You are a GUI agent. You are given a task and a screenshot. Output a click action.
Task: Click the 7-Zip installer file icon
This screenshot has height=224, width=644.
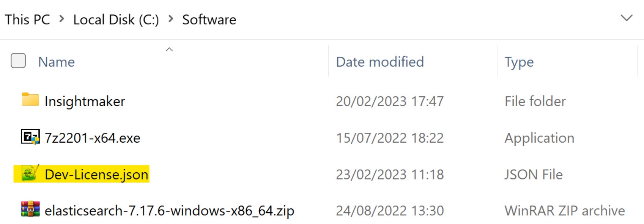[30, 137]
